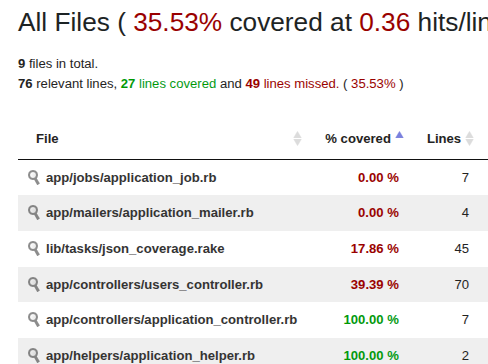488x364 pixels.
Task: Select line count 4 for application_mailer.rb
Action: pyautogui.click(x=465, y=213)
